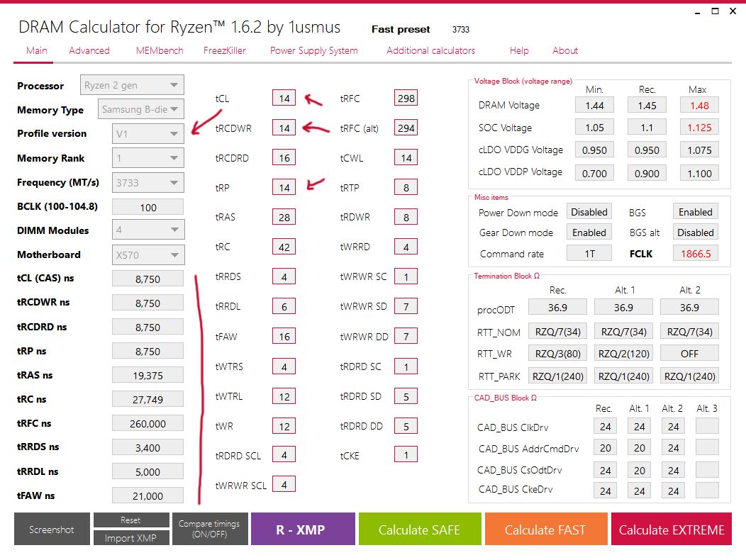Screen dimensions: 746x560
Task: Click the FCLK value 1866.5
Action: point(696,254)
